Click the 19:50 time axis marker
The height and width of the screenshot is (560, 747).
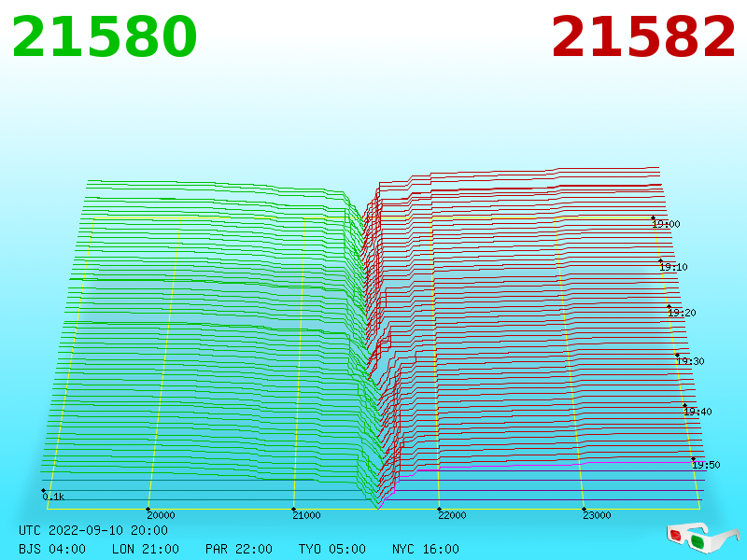point(706,465)
